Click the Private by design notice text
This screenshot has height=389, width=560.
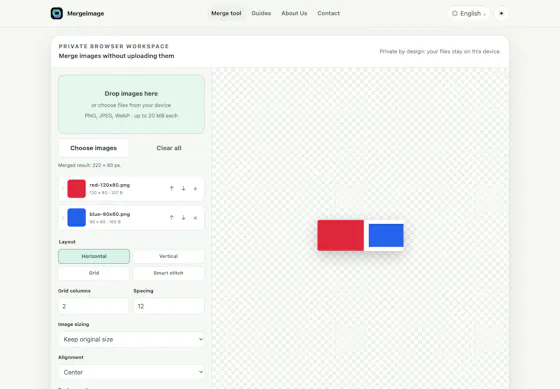pos(440,51)
